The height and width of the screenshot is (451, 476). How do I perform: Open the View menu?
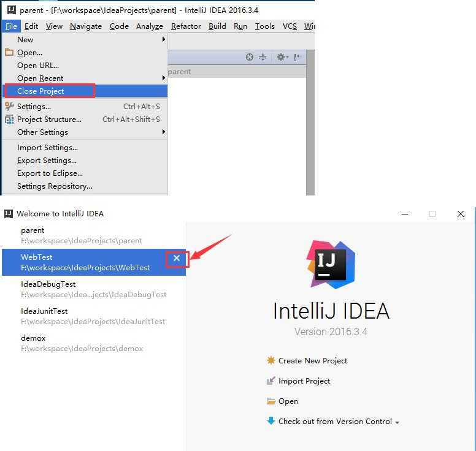point(55,26)
